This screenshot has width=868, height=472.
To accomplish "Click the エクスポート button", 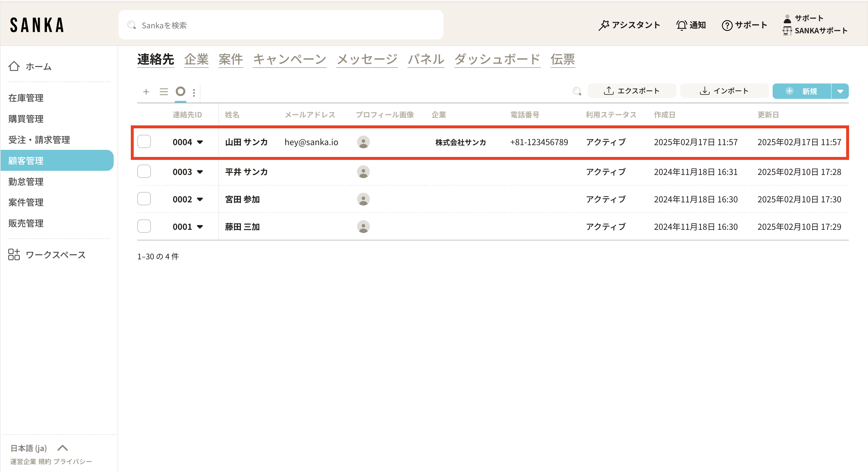I will (632, 91).
